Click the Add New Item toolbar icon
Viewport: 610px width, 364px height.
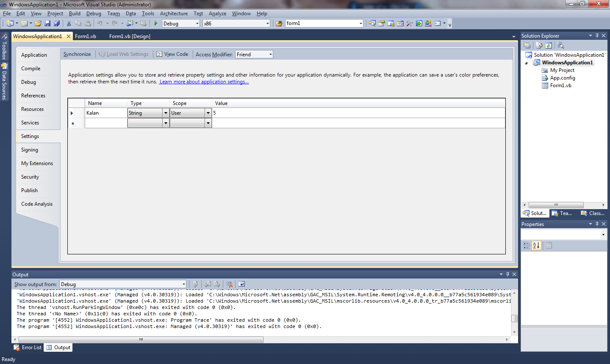(24, 23)
